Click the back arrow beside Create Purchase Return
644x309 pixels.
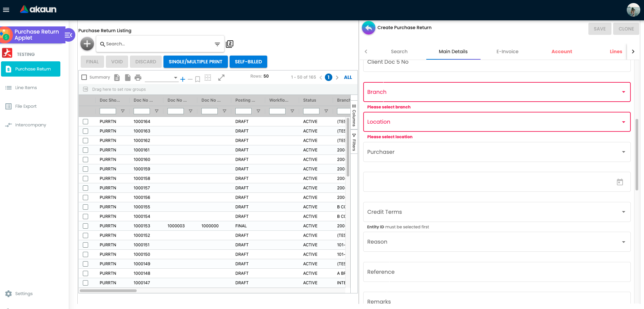point(369,28)
